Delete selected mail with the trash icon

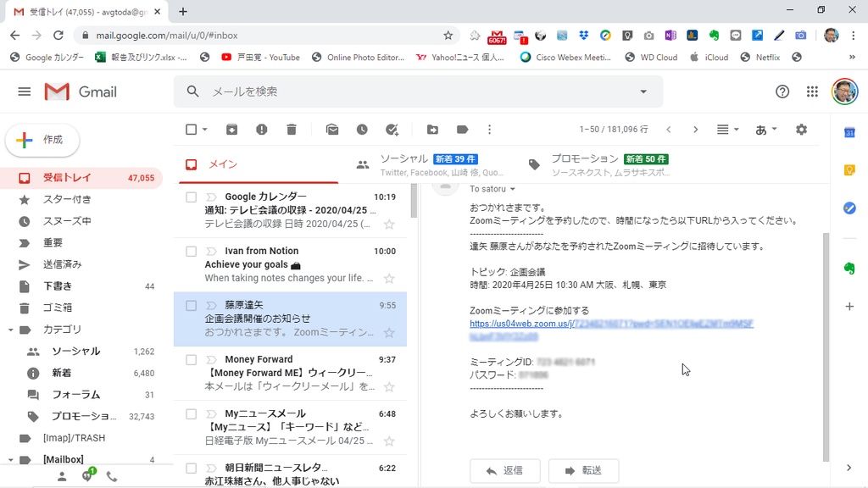[292, 130]
